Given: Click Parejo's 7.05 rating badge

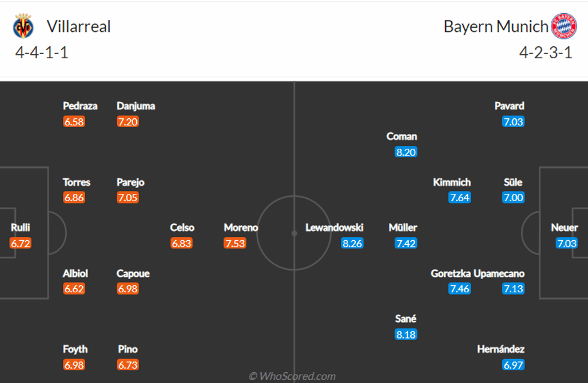Looking at the screenshot, I should pos(128,198).
